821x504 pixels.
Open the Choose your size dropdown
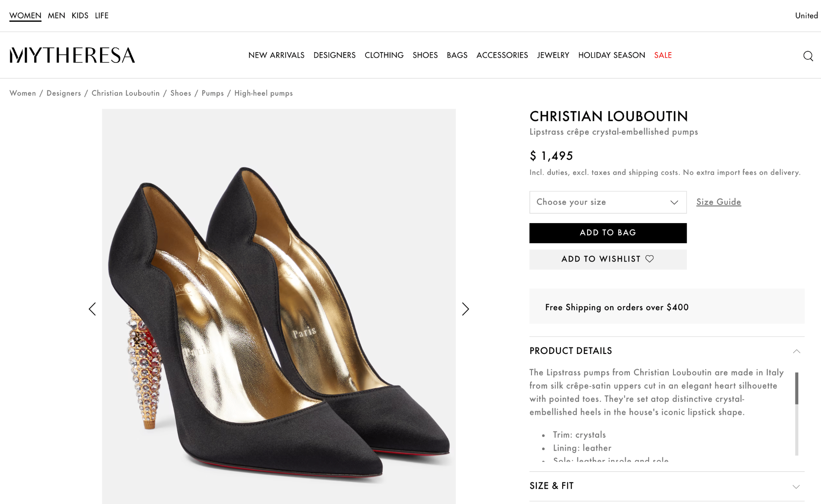point(608,202)
